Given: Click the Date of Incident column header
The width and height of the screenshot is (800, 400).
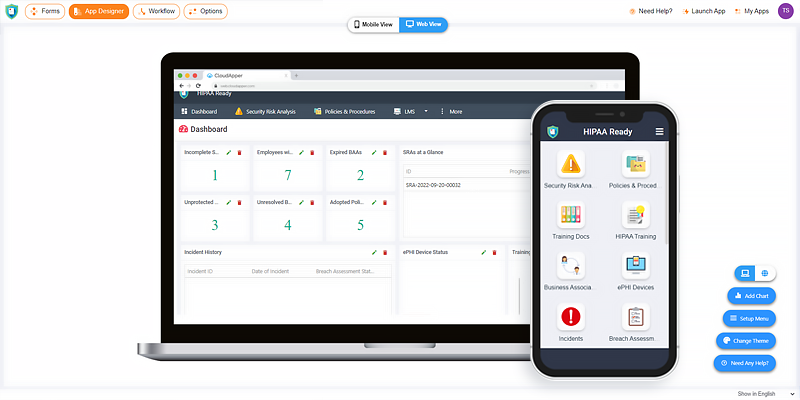Looking at the screenshot, I should [x=270, y=271].
